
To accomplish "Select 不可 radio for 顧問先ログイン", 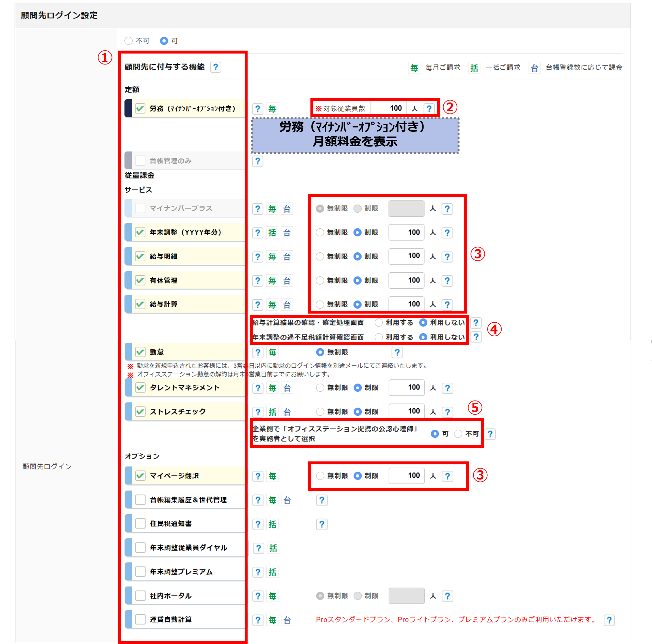I will pyautogui.click(x=128, y=41).
